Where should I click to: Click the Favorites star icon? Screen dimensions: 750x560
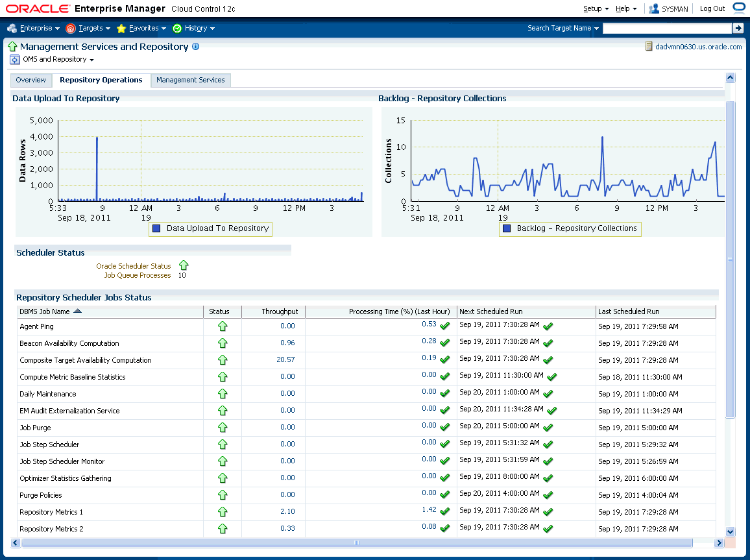point(121,28)
